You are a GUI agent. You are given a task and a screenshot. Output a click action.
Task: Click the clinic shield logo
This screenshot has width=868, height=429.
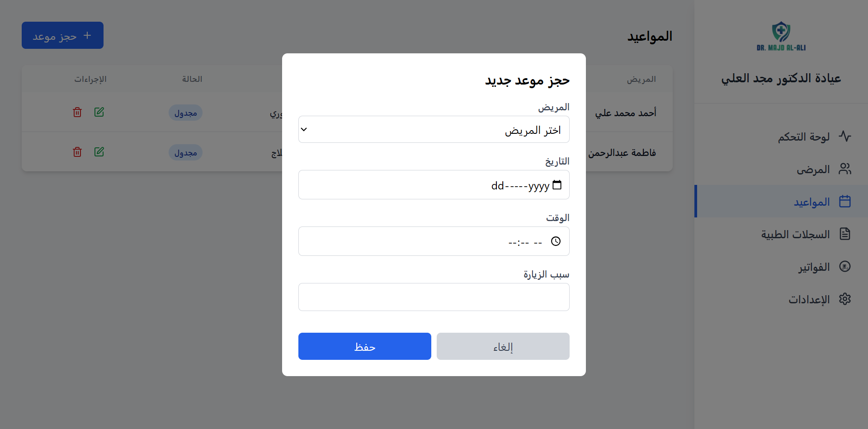(x=781, y=32)
